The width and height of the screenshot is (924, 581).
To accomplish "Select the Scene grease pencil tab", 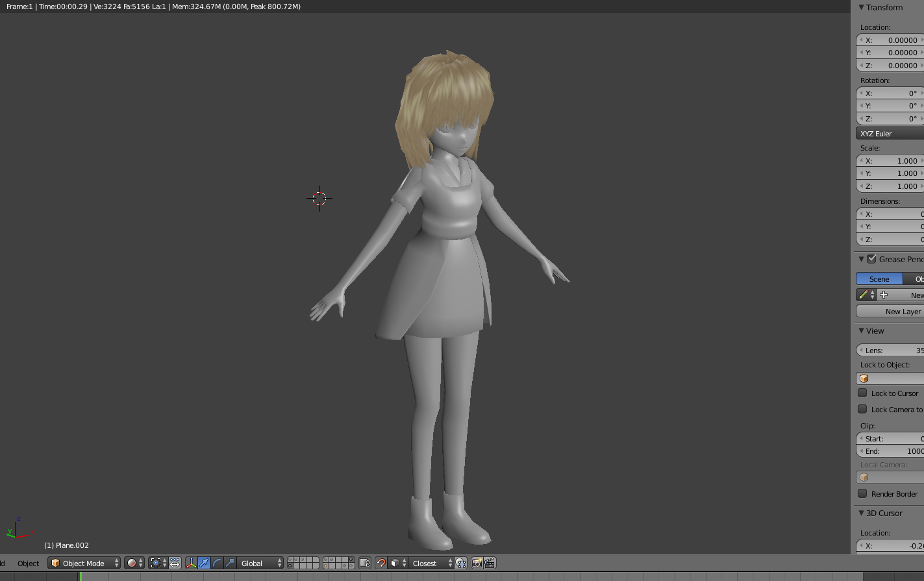I will pyautogui.click(x=879, y=278).
